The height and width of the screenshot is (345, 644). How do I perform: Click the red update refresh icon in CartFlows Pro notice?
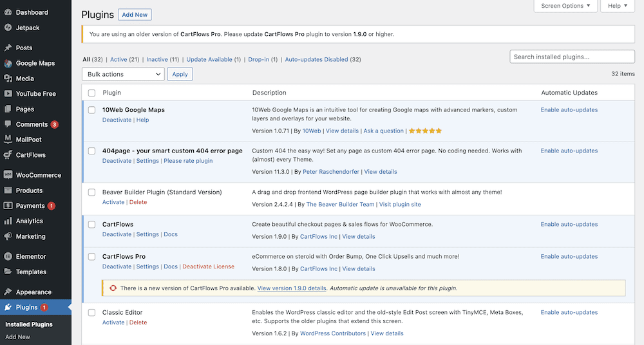tap(113, 288)
